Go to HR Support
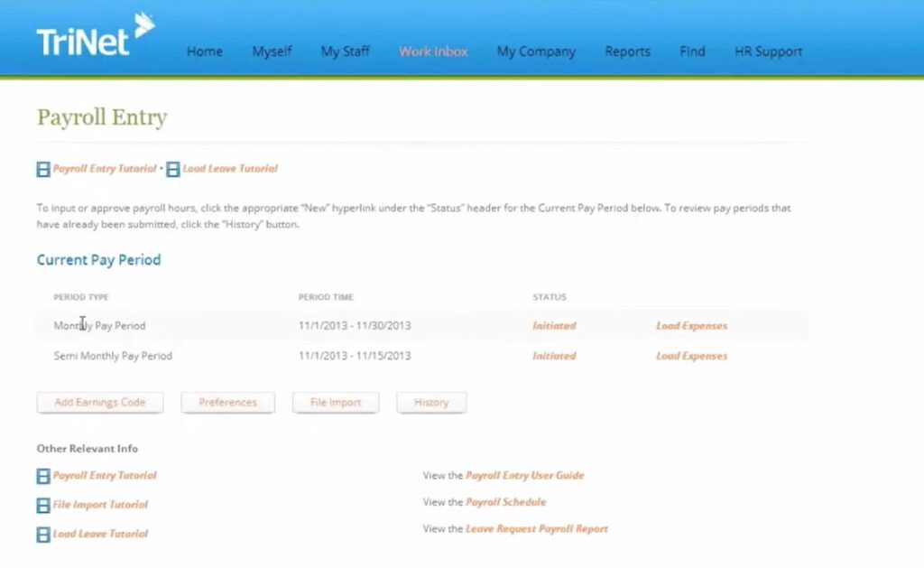This screenshot has width=924, height=568. click(x=768, y=51)
